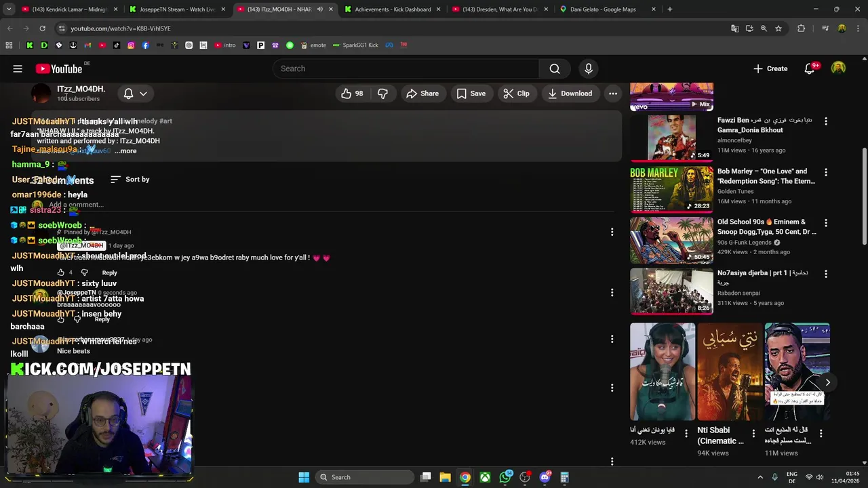Mute the ITzz_MO4DH tab's audio speaker icon

coord(319,9)
